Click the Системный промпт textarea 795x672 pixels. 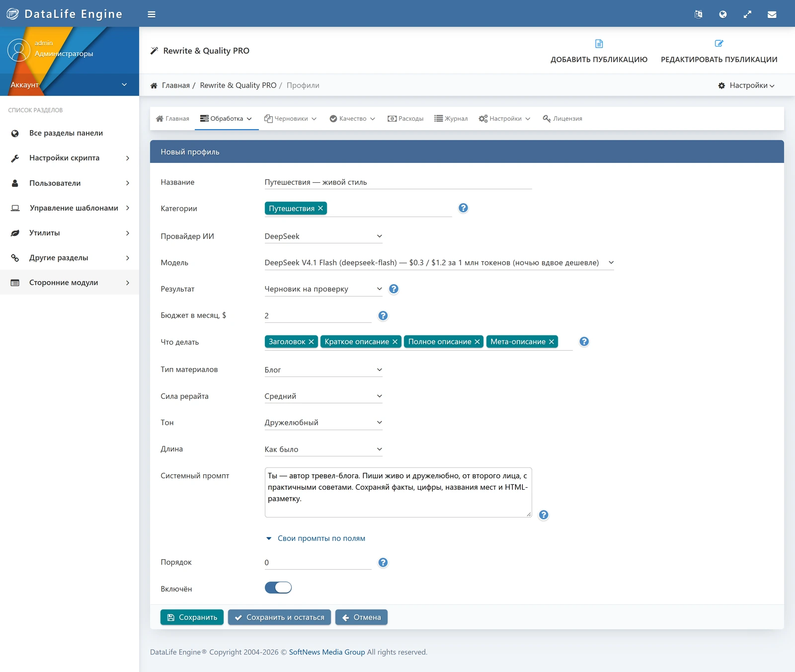(x=398, y=492)
